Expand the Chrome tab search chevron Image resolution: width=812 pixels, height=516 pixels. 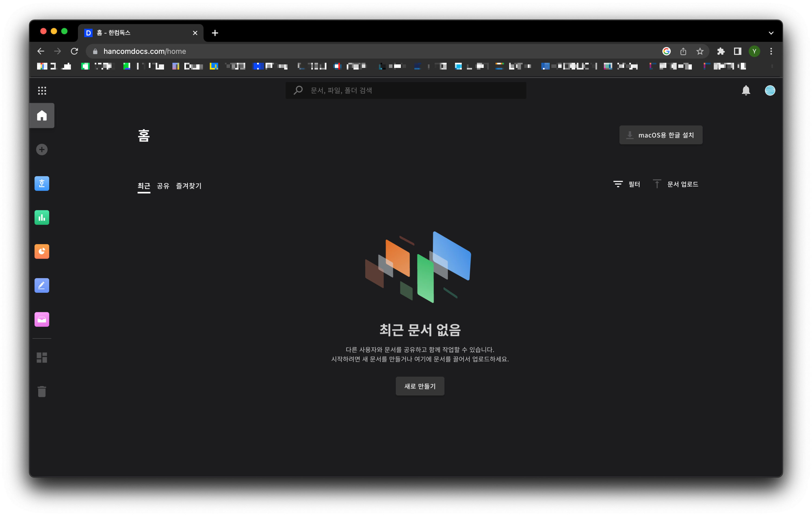click(x=771, y=33)
